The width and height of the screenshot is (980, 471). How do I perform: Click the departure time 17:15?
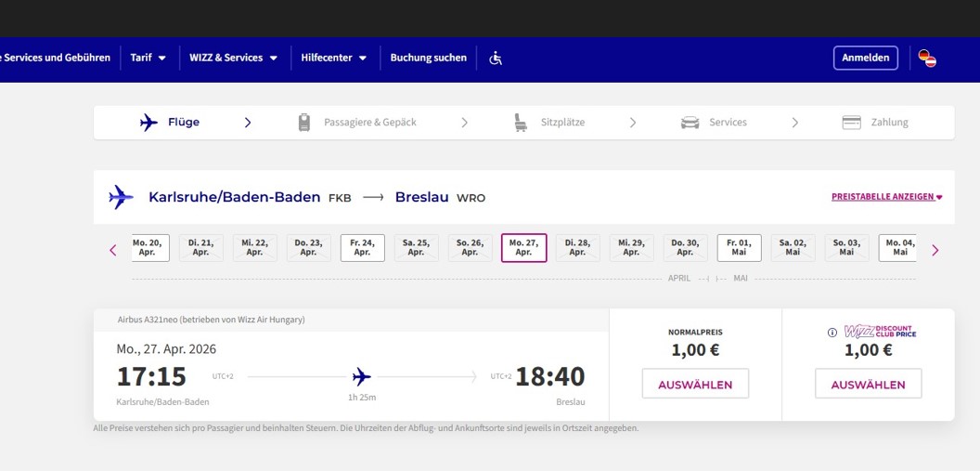[151, 376]
